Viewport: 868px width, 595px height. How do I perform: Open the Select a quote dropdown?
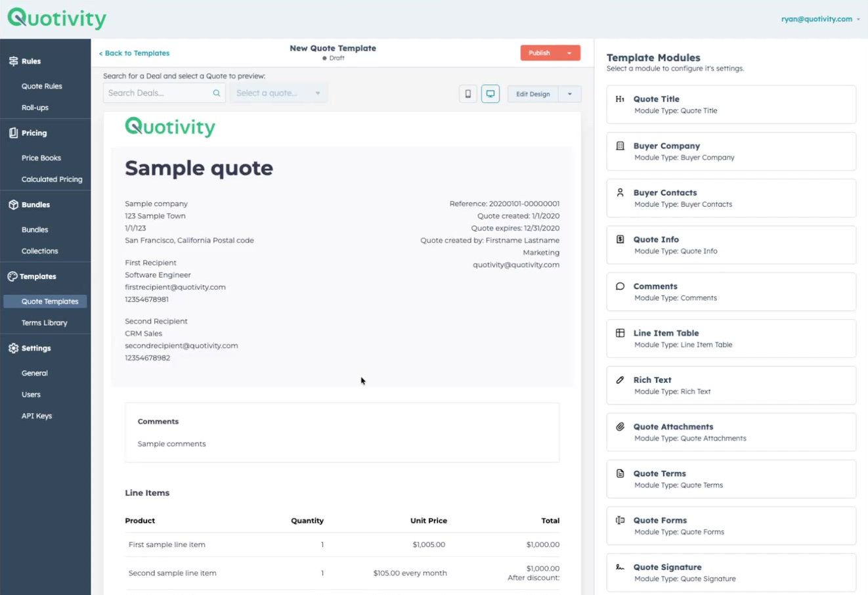[x=278, y=93]
